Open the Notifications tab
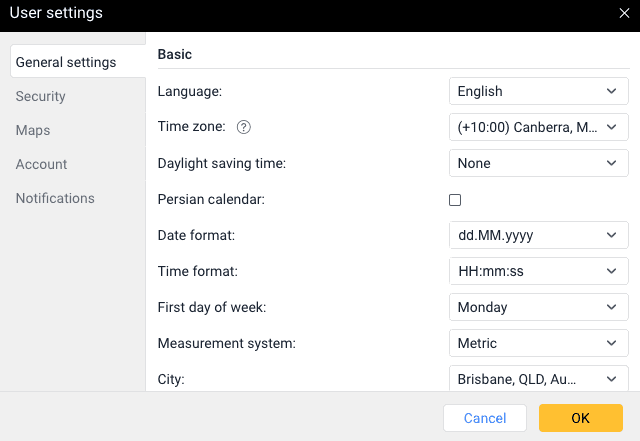This screenshot has width=640, height=441. [x=55, y=198]
